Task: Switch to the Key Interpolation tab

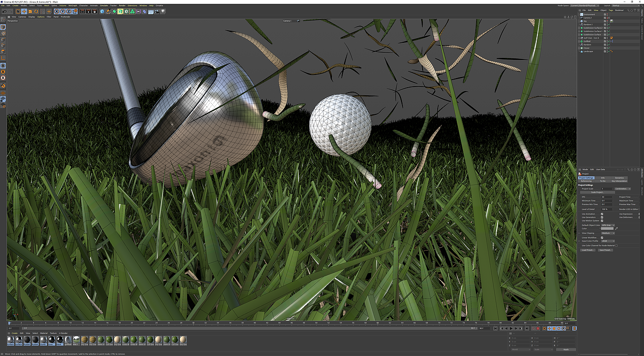Action: point(619,181)
